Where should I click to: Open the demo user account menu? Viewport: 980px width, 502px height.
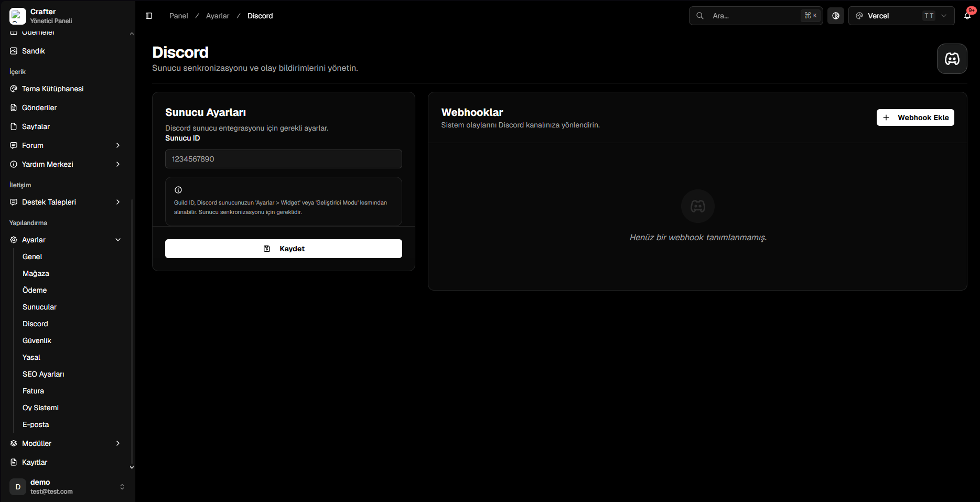68,487
